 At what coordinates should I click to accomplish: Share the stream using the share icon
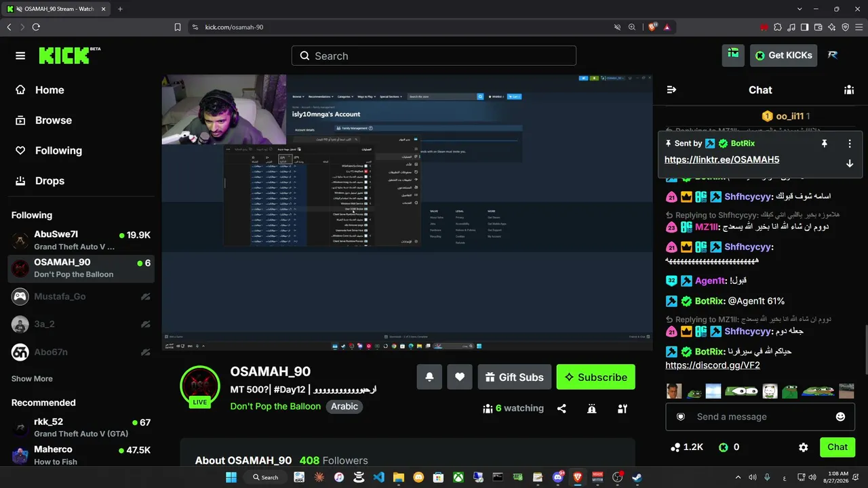[561, 409]
